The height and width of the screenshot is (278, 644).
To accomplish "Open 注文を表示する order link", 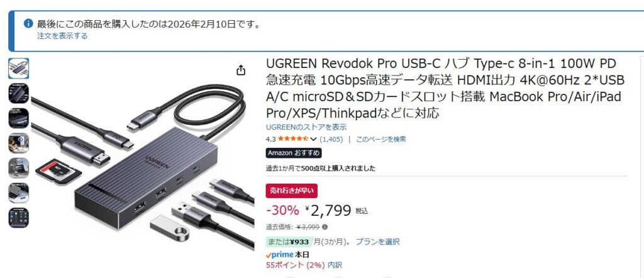I will (x=62, y=36).
